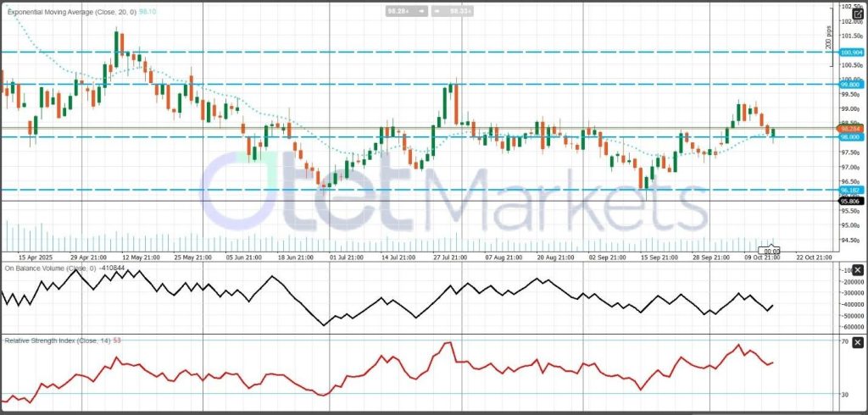
Task: Click the RSI 70 level label
Action: (845, 341)
